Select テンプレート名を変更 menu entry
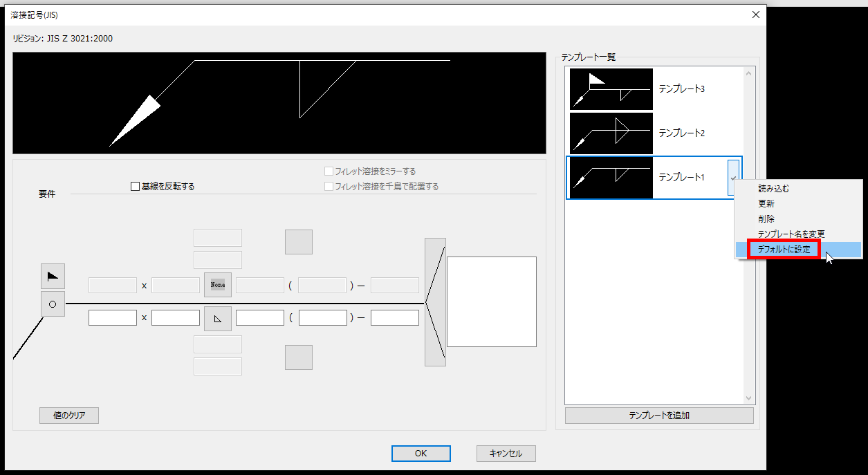This screenshot has width=868, height=475. [x=791, y=234]
